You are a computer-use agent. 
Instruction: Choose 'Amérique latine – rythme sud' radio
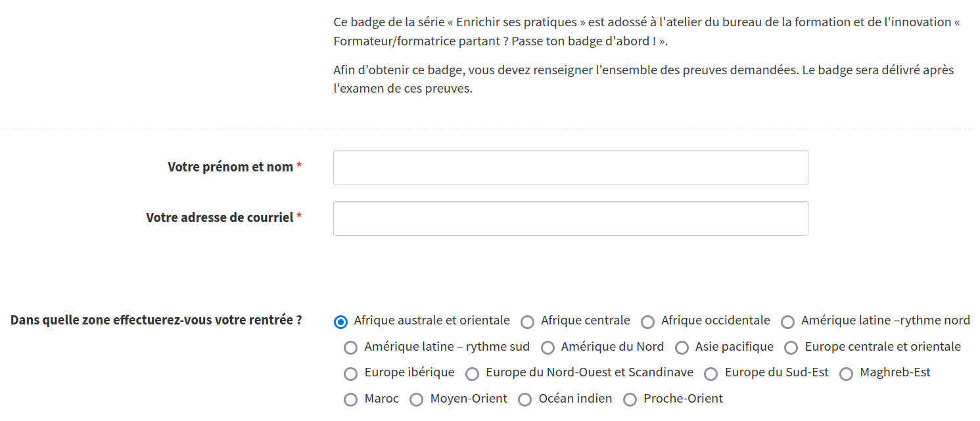(351, 347)
